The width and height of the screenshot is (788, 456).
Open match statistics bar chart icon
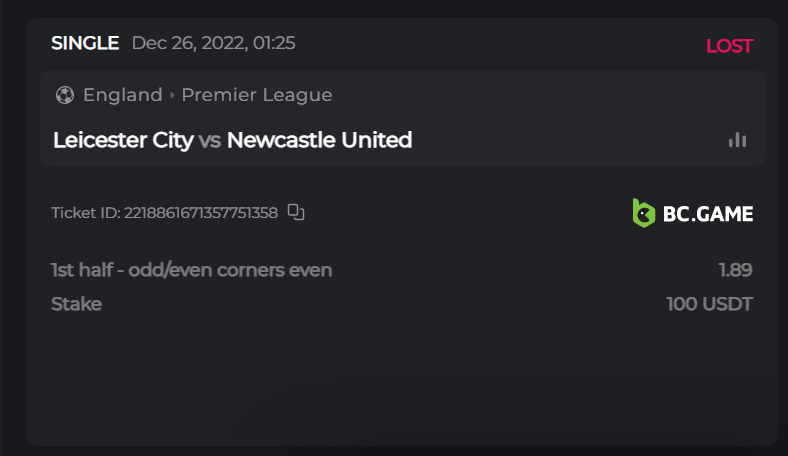tap(737, 140)
